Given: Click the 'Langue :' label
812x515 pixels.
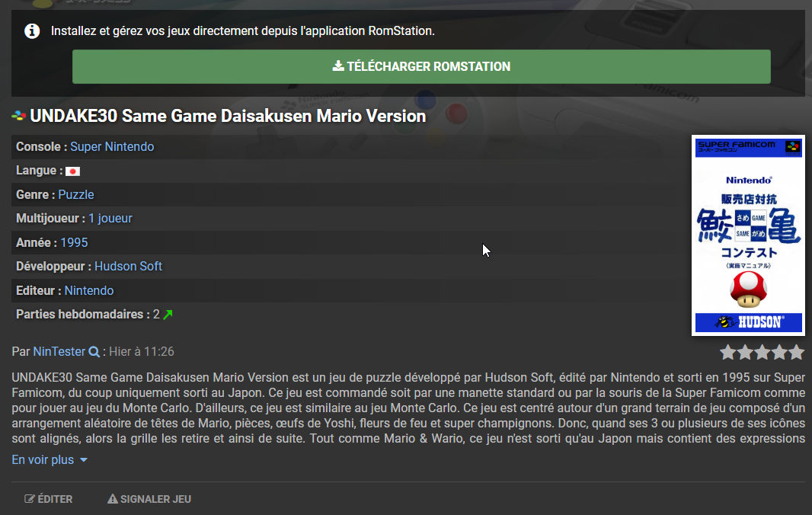Looking at the screenshot, I should coord(40,171).
